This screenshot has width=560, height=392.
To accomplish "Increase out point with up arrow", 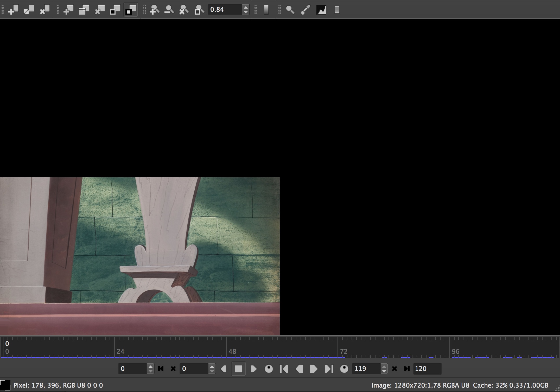I will coord(384,366).
